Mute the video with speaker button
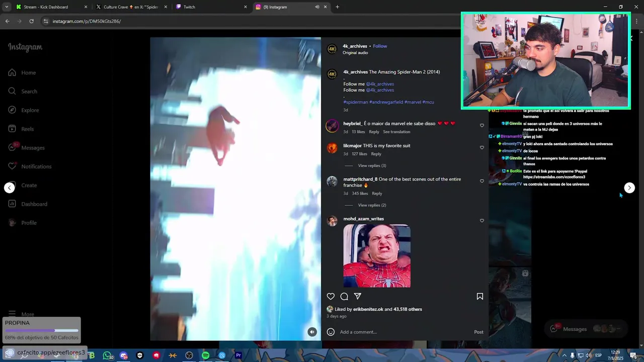Image resolution: width=644 pixels, height=362 pixels. (312, 332)
